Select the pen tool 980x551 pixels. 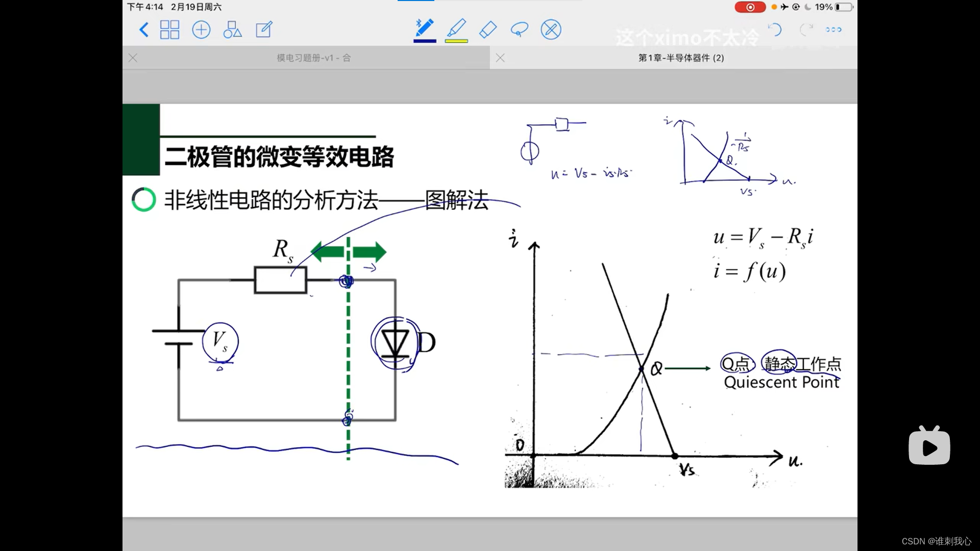425,28
